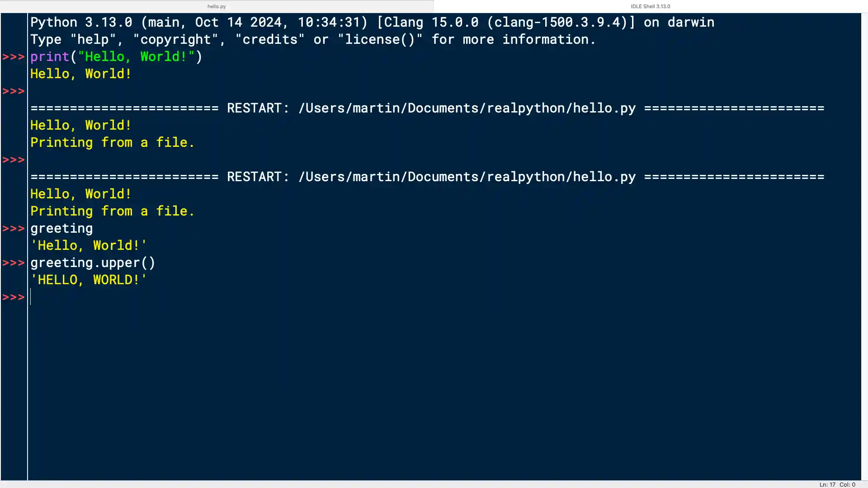The height and width of the screenshot is (488, 868).
Task: Click the hello.py file path in RESTART line
Action: pyautogui.click(x=466, y=108)
